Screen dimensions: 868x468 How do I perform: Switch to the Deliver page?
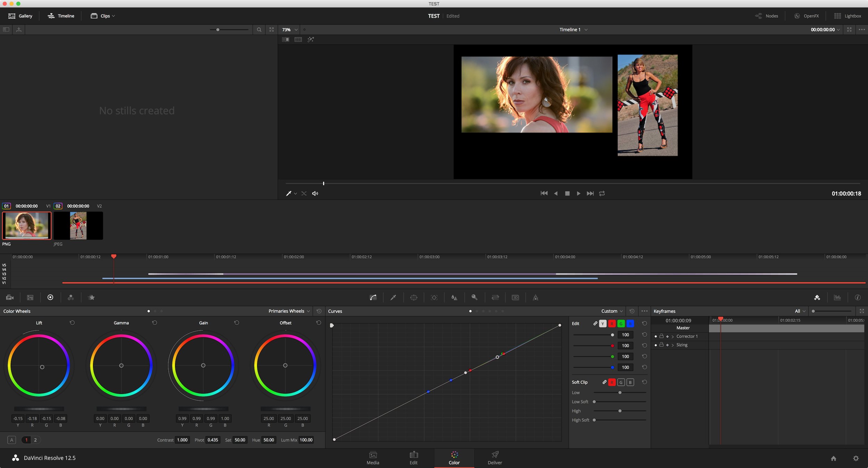[x=494, y=458]
